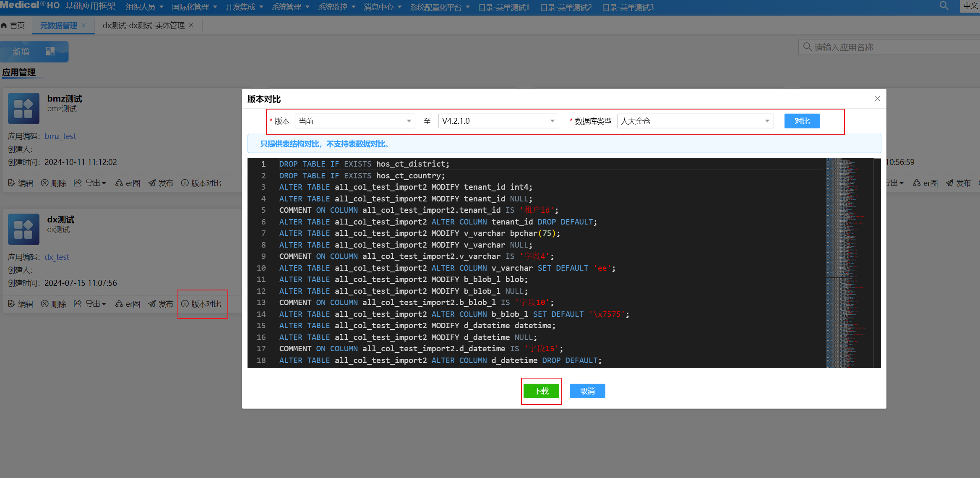This screenshot has width=980, height=478.
Task: Click the dx_test application code link
Action: [x=57, y=257]
